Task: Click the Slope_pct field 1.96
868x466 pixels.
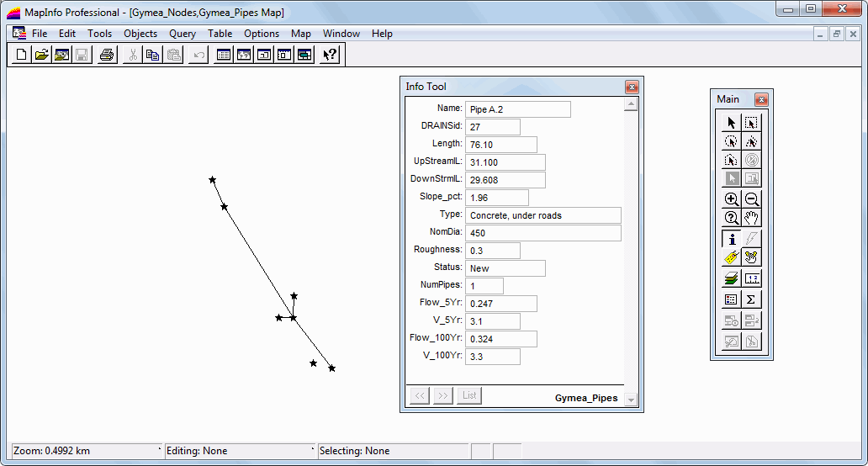Action: [496, 199]
